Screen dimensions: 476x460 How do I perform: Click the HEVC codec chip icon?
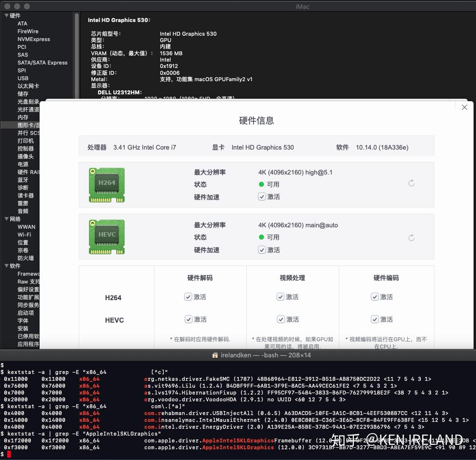pos(107,236)
